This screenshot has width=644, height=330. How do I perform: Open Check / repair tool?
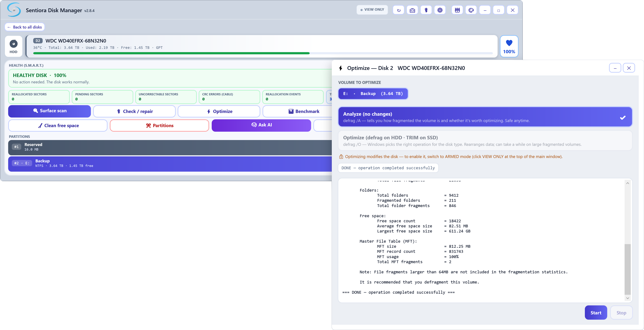(x=134, y=111)
